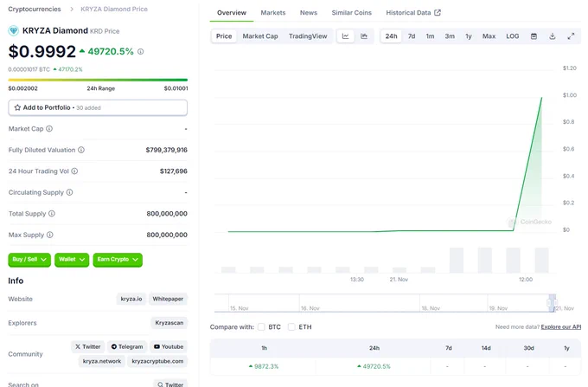Expand chart to fullscreen
This screenshot has width=588, height=387.
(x=571, y=36)
